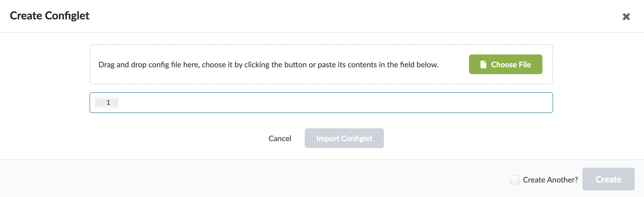The width and height of the screenshot is (644, 197).
Task: Click Cancel to abort the import
Action: click(280, 138)
